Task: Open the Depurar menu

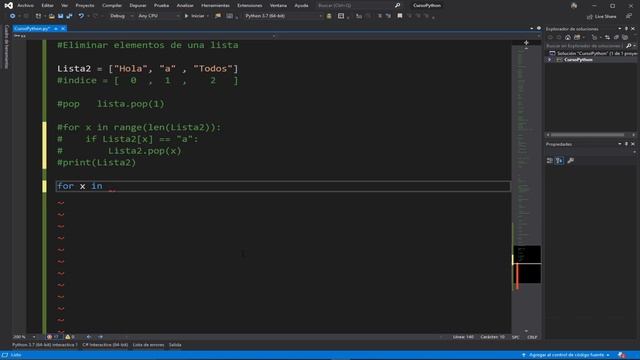Action: point(138,6)
